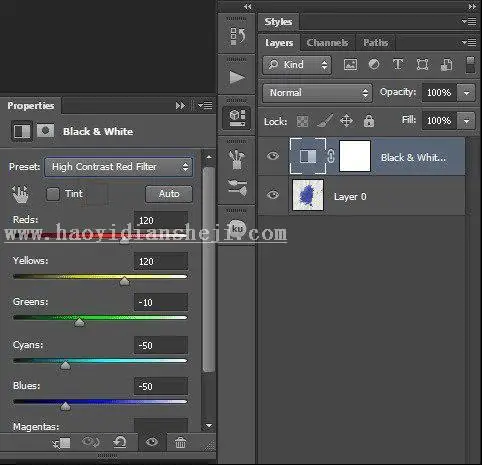
Task: Collapse Properties panel double-arrow icon
Action: (180, 106)
